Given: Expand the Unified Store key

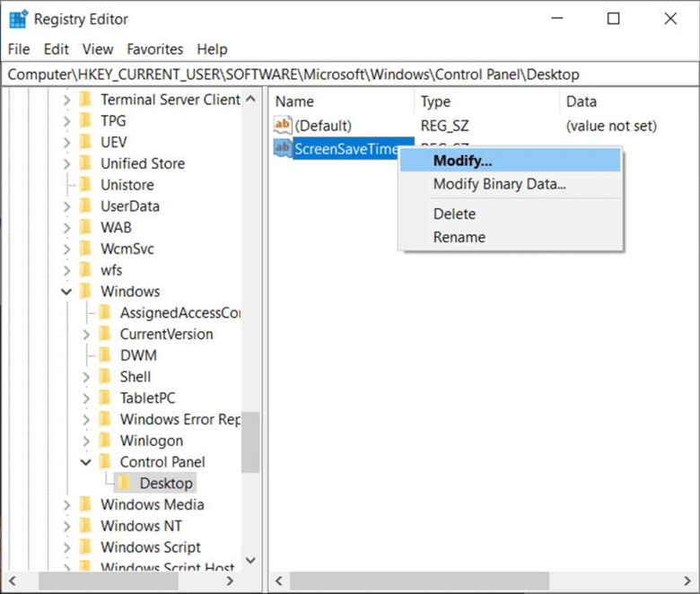Looking at the screenshot, I should pos(66,164).
